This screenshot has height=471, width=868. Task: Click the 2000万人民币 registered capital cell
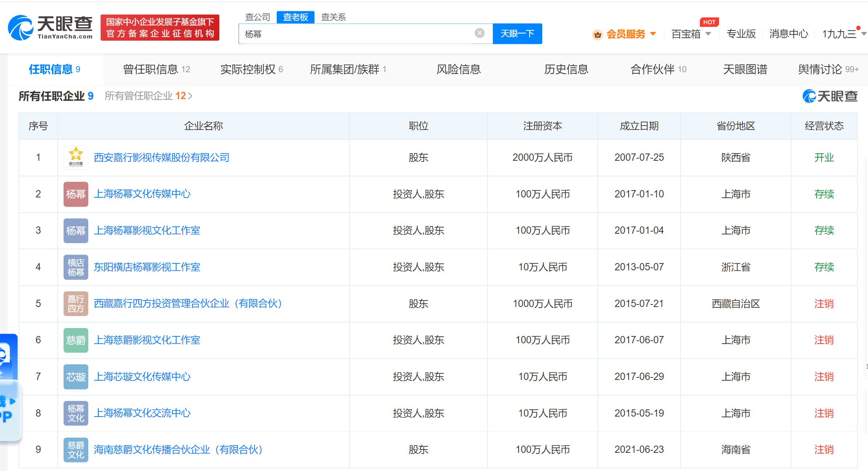click(x=543, y=157)
